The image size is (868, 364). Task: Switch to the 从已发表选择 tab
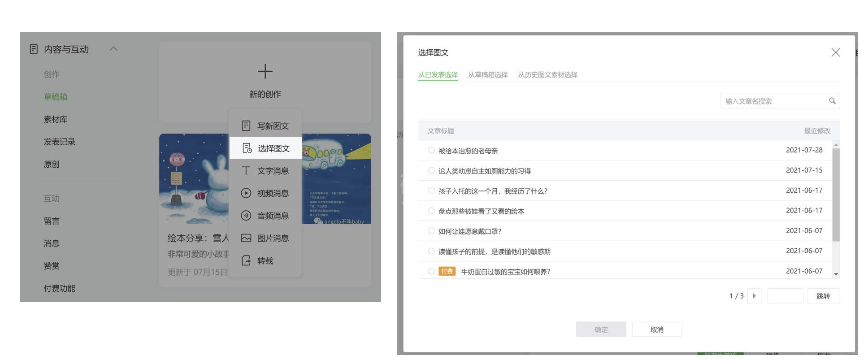[438, 75]
